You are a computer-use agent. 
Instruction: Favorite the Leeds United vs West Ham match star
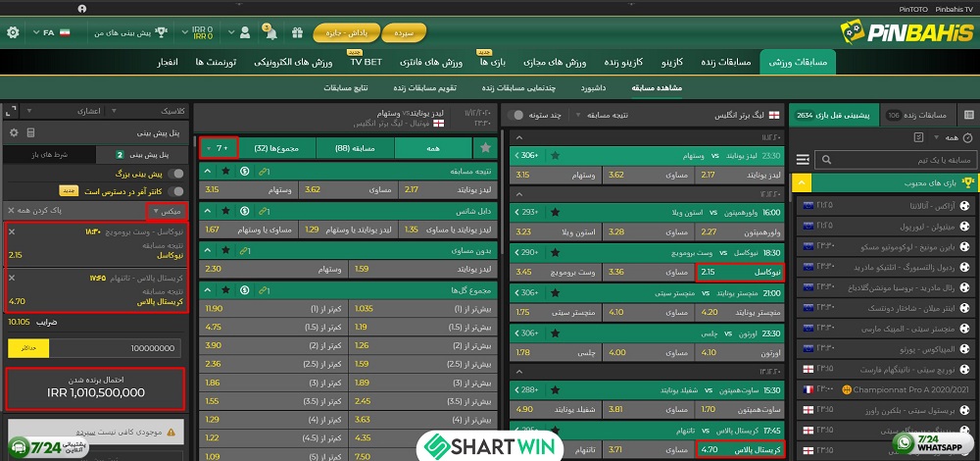[555, 156]
